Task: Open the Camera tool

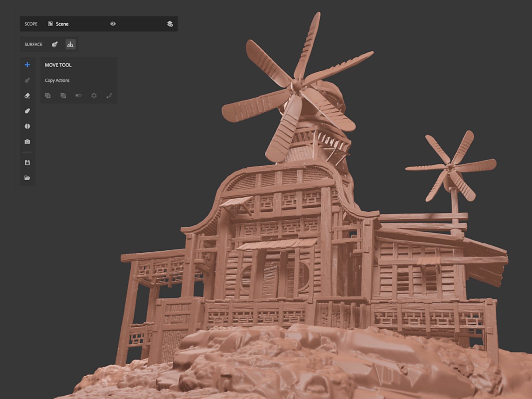Action: [x=27, y=141]
